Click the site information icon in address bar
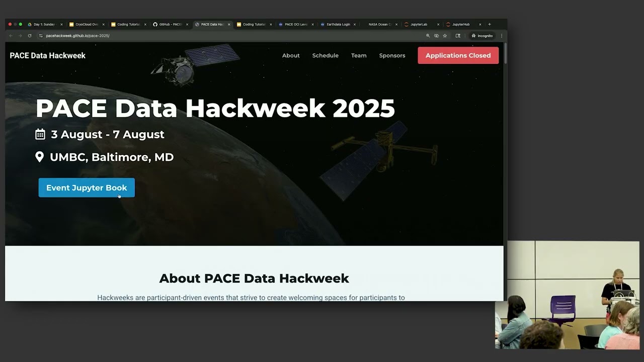 point(41,36)
